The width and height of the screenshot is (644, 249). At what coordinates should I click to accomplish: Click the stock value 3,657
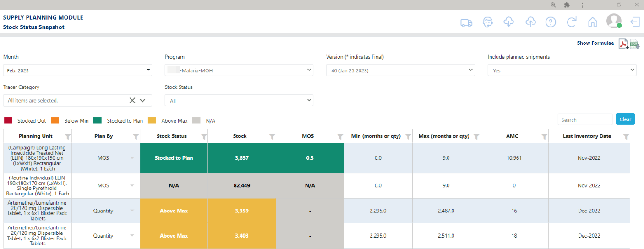[x=241, y=158]
